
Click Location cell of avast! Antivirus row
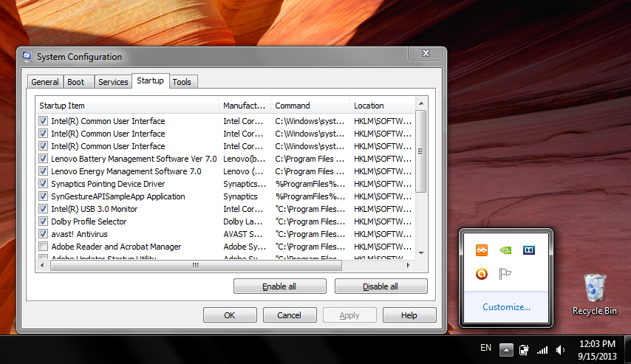tap(383, 234)
